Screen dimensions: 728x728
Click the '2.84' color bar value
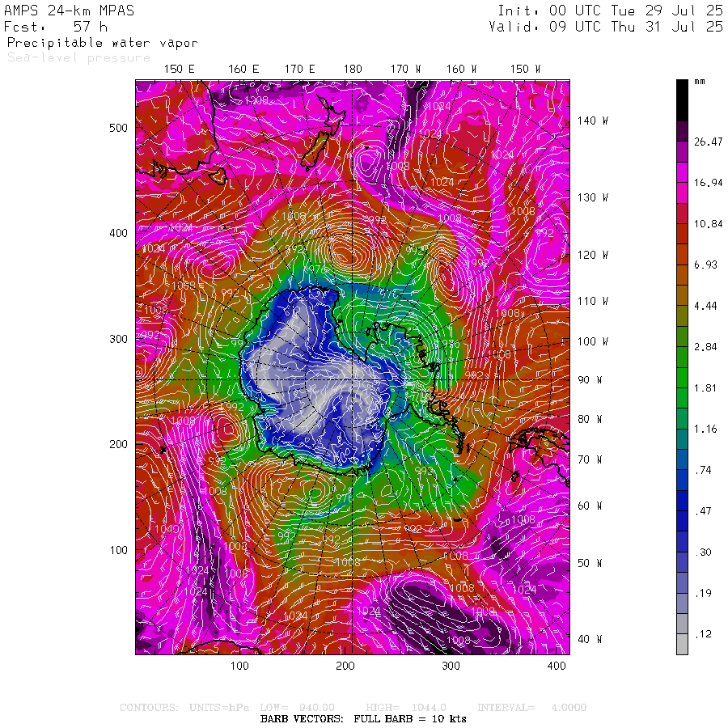pyautogui.click(x=705, y=347)
